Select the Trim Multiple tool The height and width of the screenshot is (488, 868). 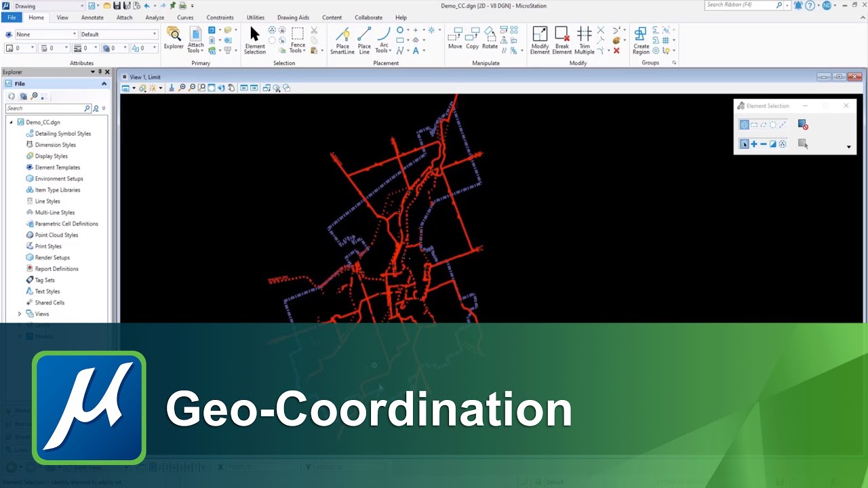tap(584, 41)
